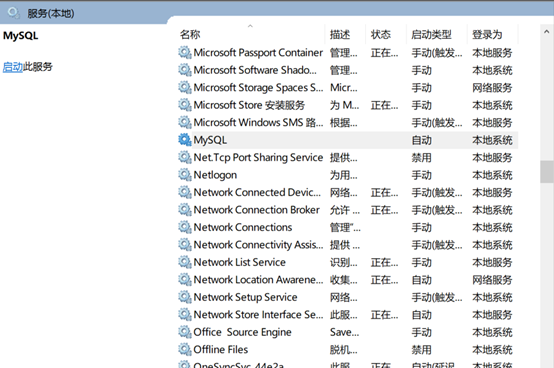The width and height of the screenshot is (554, 368).
Task: Select Network Connectivity Assis... service
Action: 258,245
